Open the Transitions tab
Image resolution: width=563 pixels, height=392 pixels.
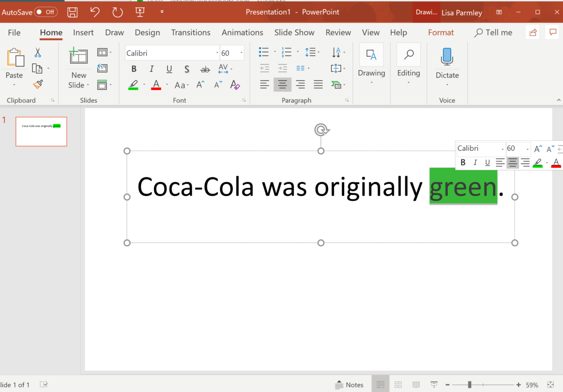191,33
